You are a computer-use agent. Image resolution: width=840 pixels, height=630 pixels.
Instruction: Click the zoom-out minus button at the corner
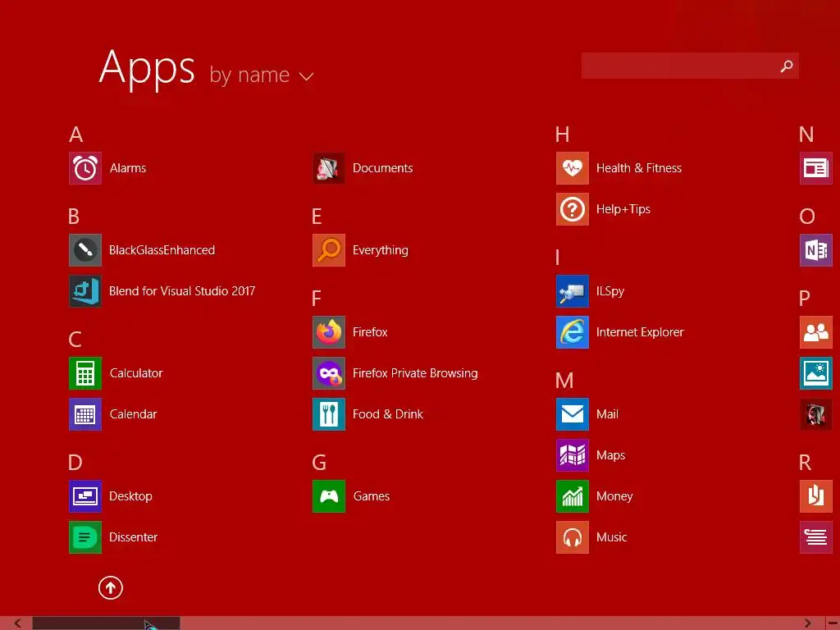click(x=833, y=623)
